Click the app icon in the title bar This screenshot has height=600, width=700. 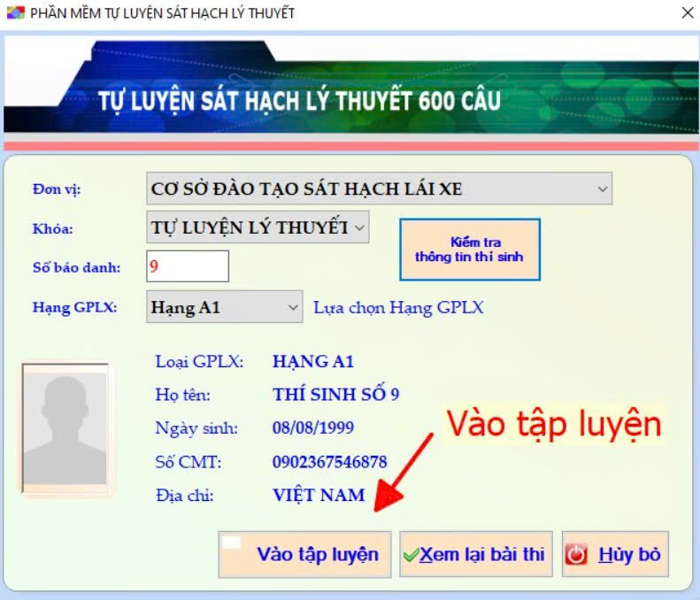coord(16,13)
